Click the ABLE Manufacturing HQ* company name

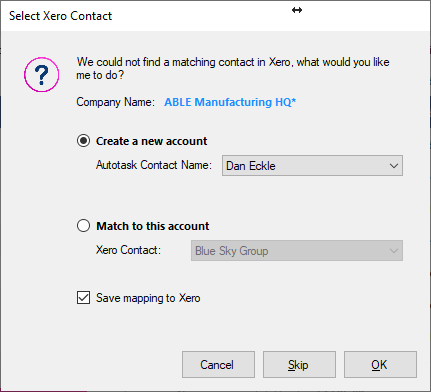tap(230, 102)
